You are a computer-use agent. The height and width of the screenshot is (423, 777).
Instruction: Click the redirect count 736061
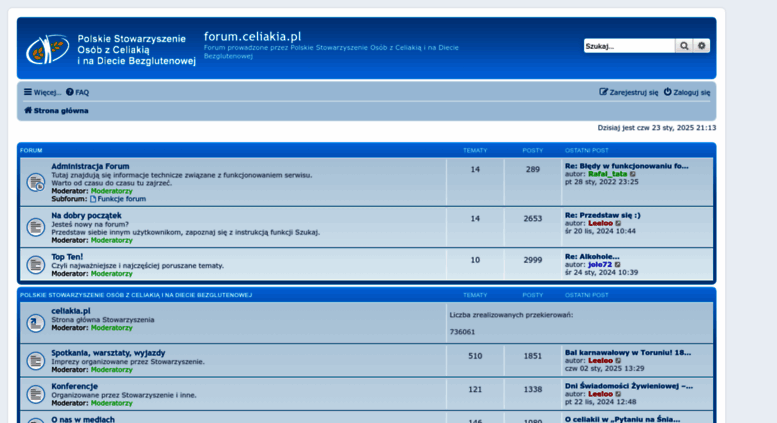[462, 332]
